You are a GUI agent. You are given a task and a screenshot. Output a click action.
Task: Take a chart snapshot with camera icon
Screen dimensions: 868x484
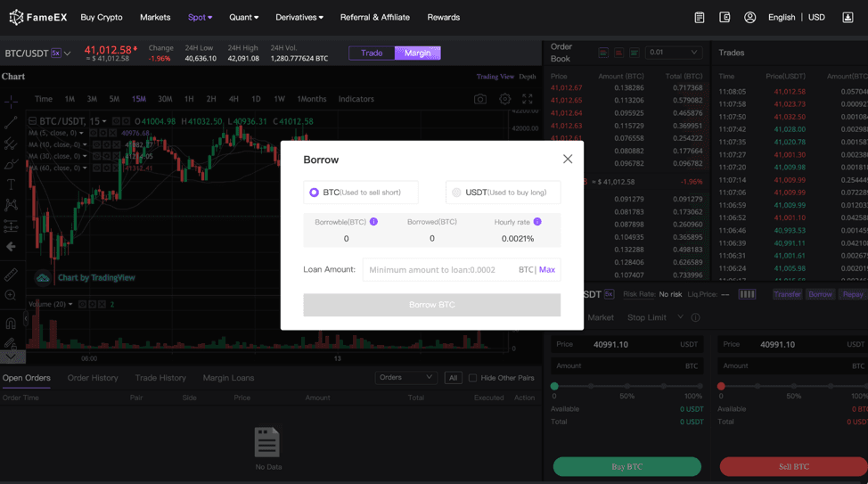480,99
